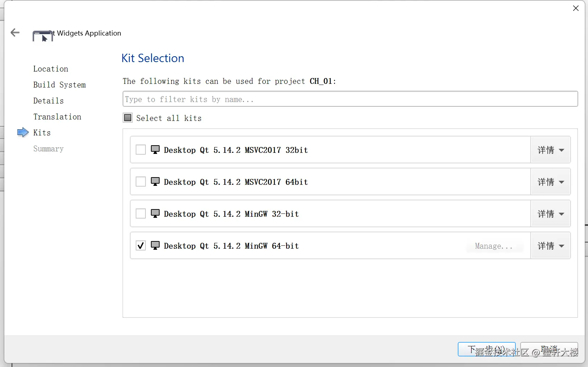The height and width of the screenshot is (367, 588).
Task: Click the blue arrow beside Kits
Action: [23, 132]
